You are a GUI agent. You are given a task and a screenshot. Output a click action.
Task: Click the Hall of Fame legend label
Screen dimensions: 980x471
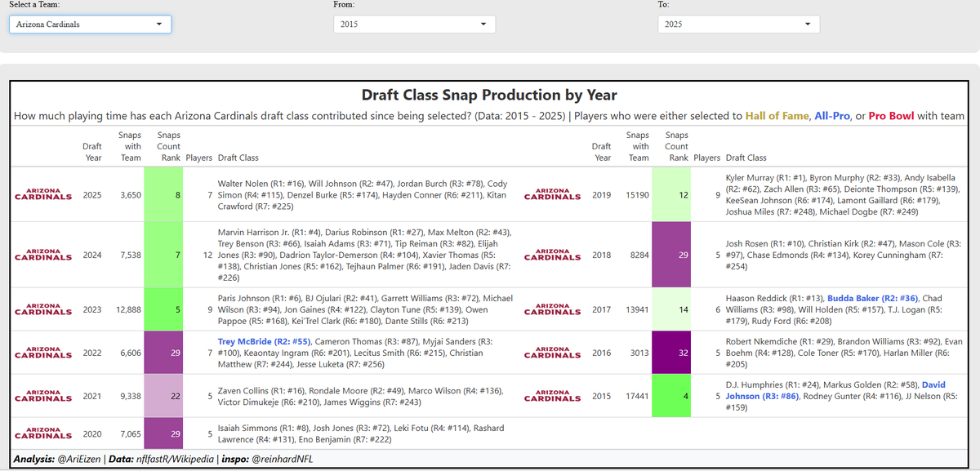[777, 117]
